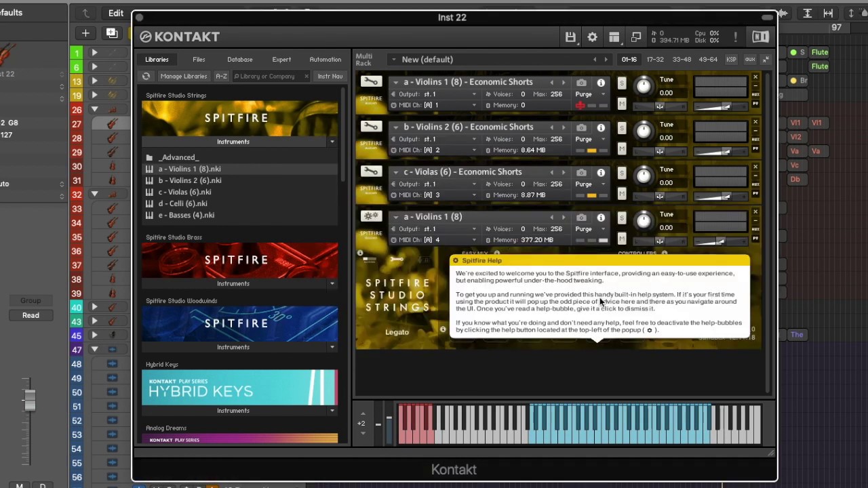The width and height of the screenshot is (868, 488).
Task: Solo Violins 1 Economic Shorts
Action: point(622,83)
